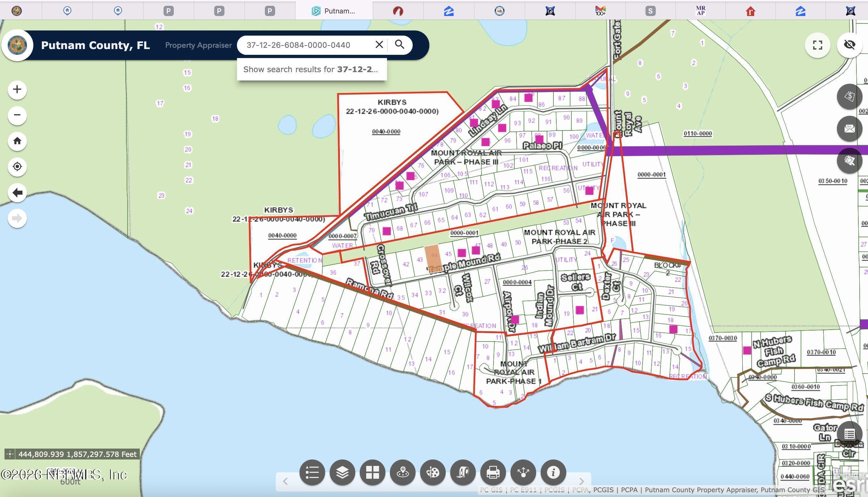
Task: Click the info about button
Action: [x=553, y=472]
